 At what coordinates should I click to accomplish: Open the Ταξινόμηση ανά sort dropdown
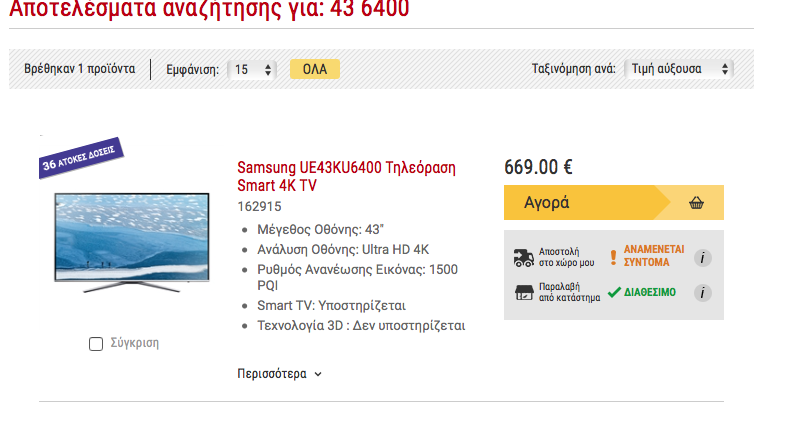coord(679,69)
